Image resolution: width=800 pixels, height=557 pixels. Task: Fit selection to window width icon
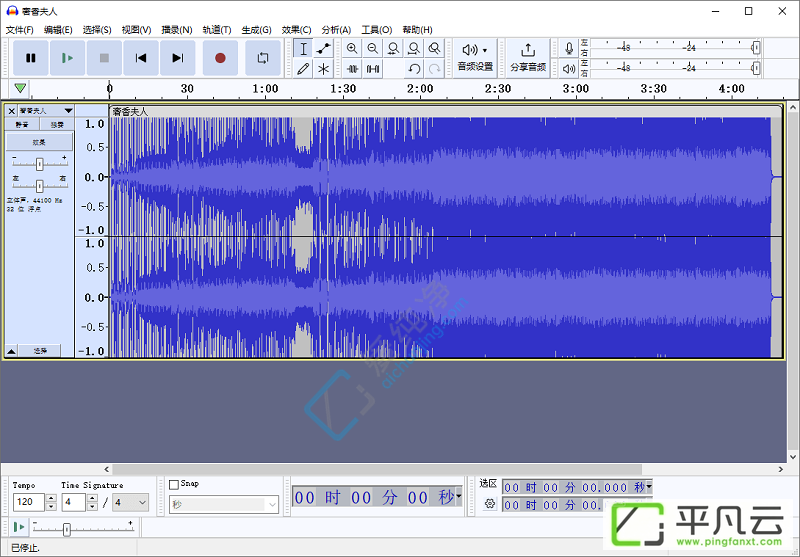393,48
